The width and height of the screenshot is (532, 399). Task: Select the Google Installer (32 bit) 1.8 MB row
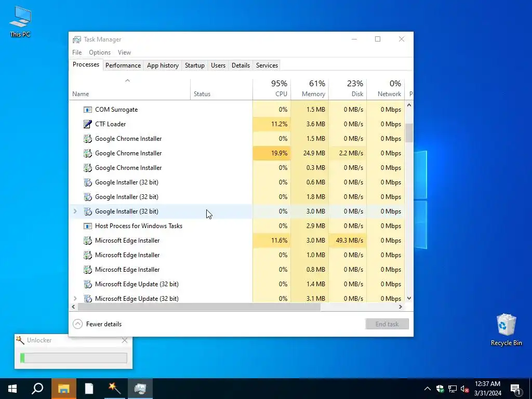[237, 197]
